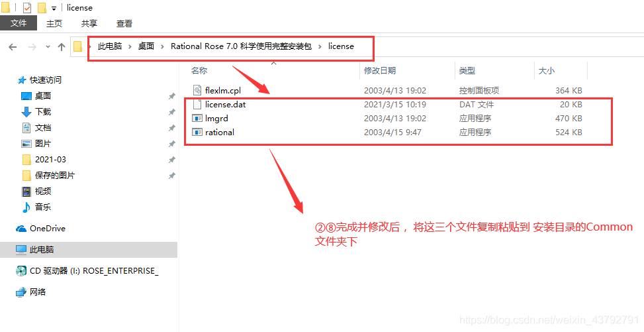Image resolution: width=644 pixels, height=332 pixels.
Task: Open 音乐 in the navigation pane
Action: pyautogui.click(x=43, y=207)
